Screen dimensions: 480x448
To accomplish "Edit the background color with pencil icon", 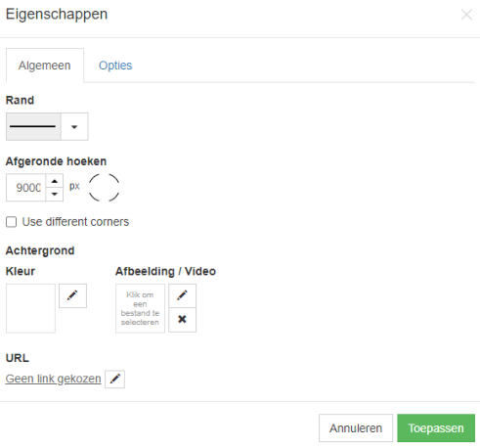I will pyautogui.click(x=72, y=295).
